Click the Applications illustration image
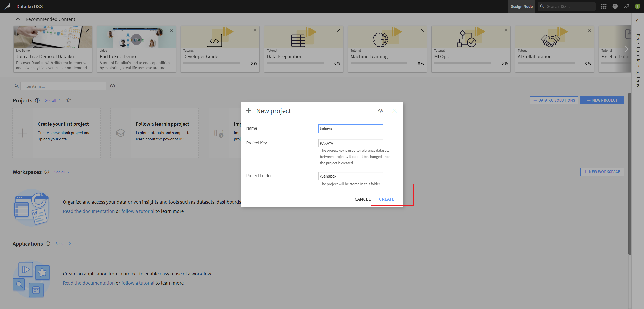Viewport: 644px width, 309px height. tap(31, 279)
